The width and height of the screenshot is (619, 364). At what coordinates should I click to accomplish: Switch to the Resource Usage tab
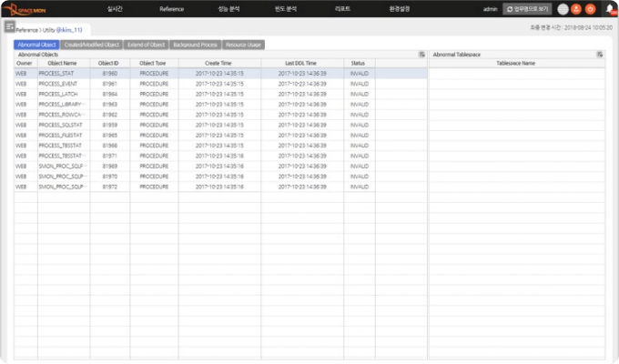(244, 44)
